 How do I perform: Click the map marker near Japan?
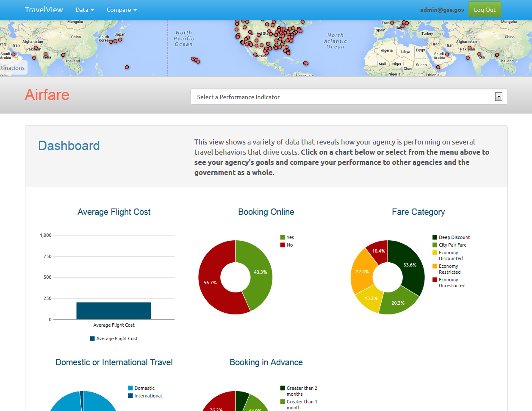pyautogui.click(x=120, y=39)
